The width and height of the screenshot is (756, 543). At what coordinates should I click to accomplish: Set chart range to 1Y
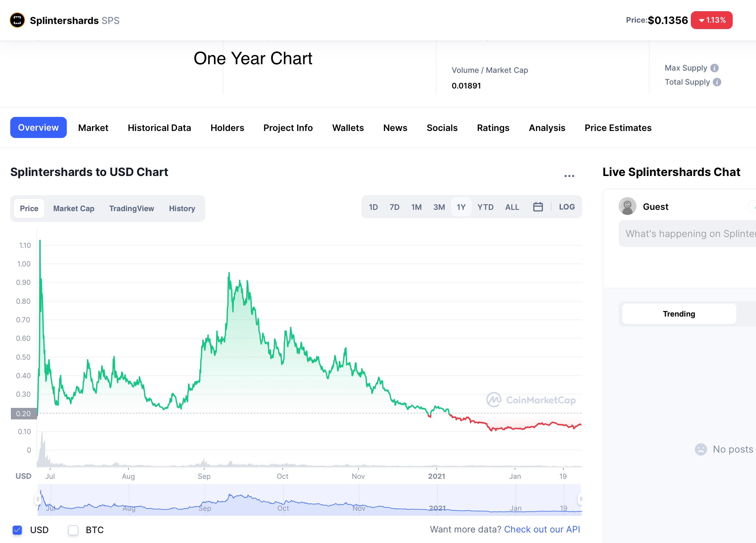click(461, 207)
